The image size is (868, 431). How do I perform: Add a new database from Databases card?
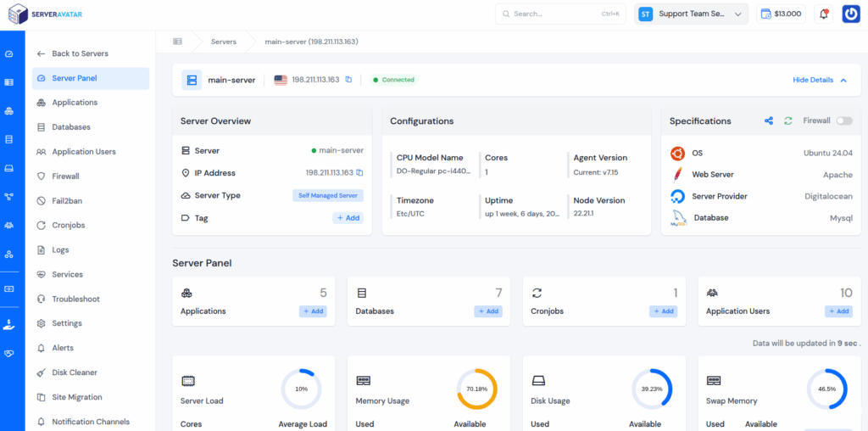488,311
